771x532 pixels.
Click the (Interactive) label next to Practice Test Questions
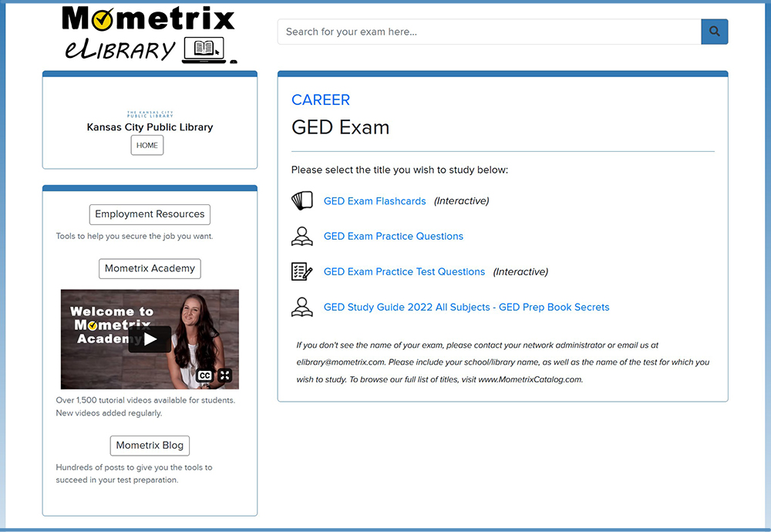click(520, 271)
